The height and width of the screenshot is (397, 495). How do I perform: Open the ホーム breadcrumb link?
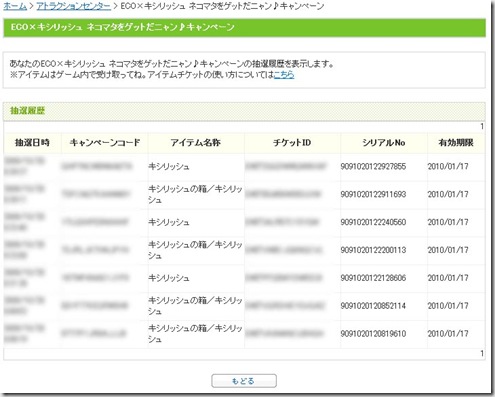tap(15, 6)
